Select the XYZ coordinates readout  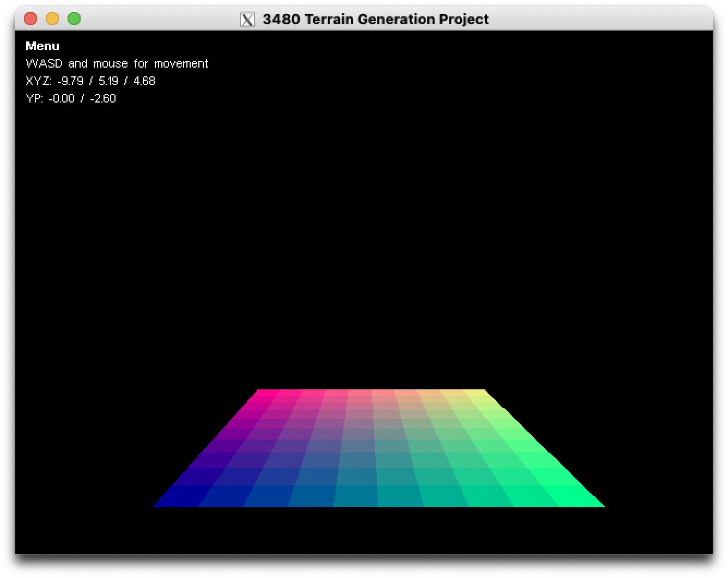point(90,81)
